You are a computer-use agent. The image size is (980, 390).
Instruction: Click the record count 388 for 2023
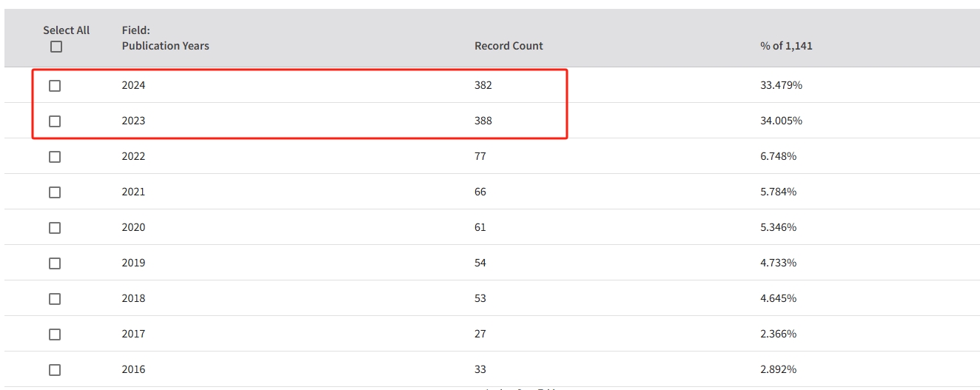click(483, 121)
